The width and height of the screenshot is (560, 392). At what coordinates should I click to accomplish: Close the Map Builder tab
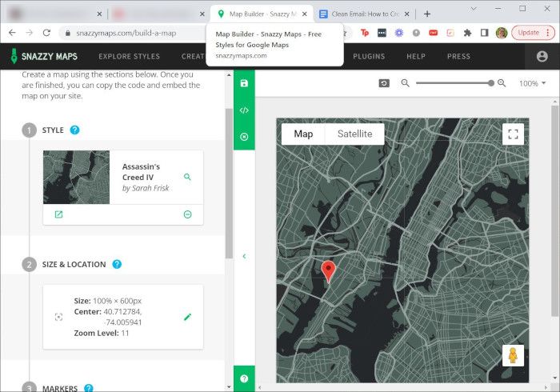(x=305, y=14)
